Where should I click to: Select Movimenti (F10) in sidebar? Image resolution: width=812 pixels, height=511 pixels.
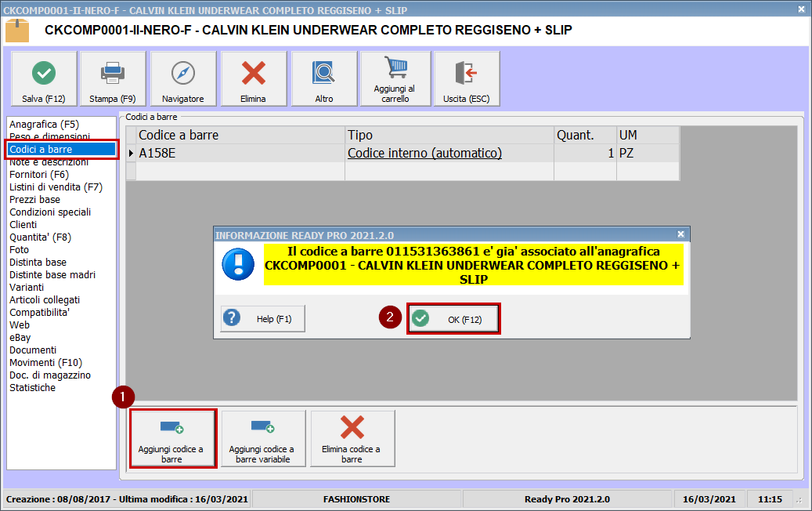[45, 363]
